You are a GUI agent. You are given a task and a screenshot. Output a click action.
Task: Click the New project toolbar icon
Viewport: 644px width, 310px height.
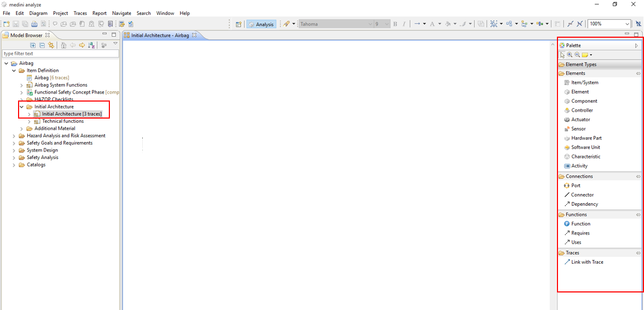(6, 24)
